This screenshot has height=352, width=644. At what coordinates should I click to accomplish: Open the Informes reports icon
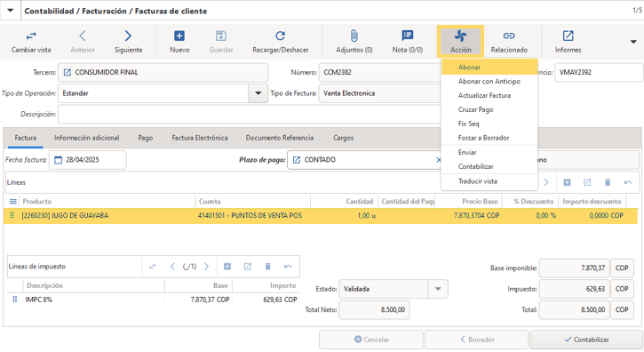568,36
